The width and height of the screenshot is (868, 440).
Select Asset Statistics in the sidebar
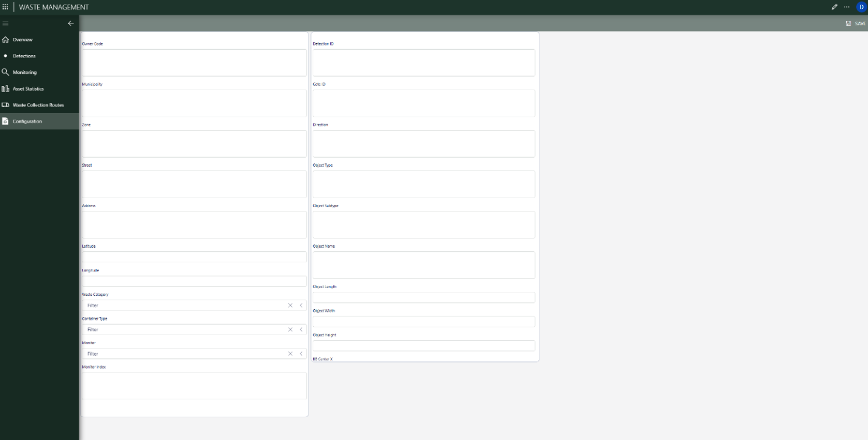tap(28, 89)
